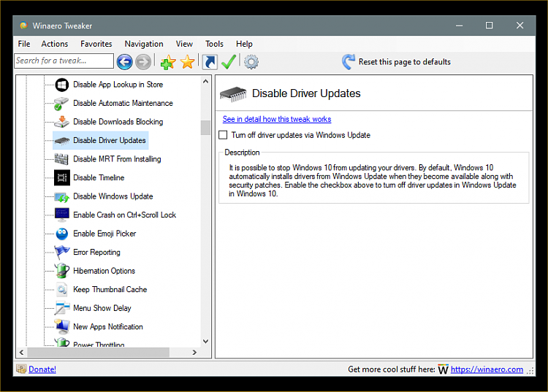This screenshot has height=392, width=548.
Task: Click the Search for a tweak field
Action: pyautogui.click(x=64, y=61)
